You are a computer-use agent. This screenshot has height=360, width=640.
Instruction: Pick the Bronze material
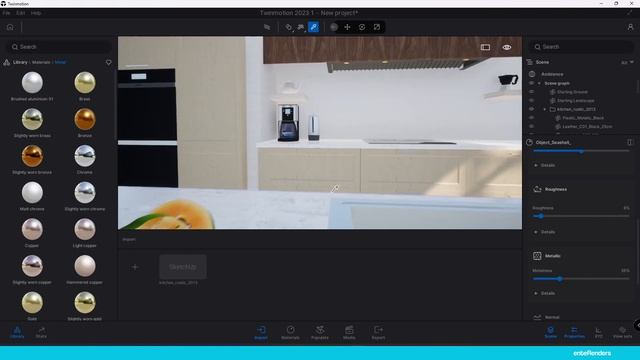pos(84,119)
